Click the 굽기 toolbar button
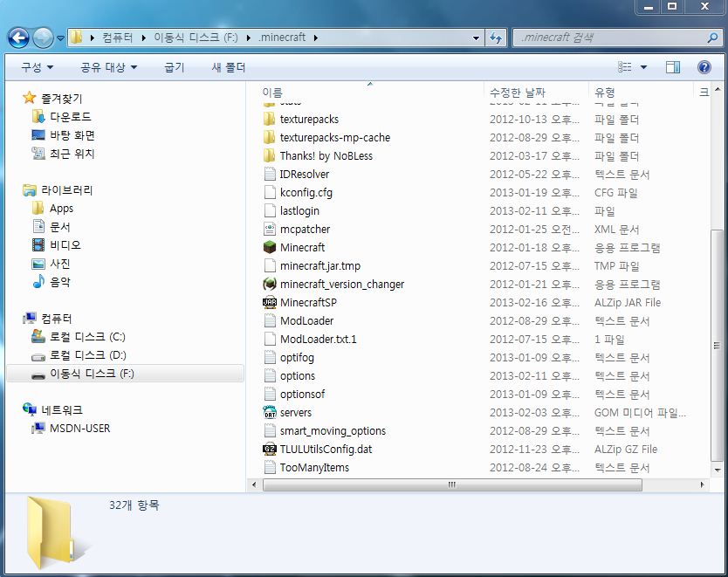 175,67
